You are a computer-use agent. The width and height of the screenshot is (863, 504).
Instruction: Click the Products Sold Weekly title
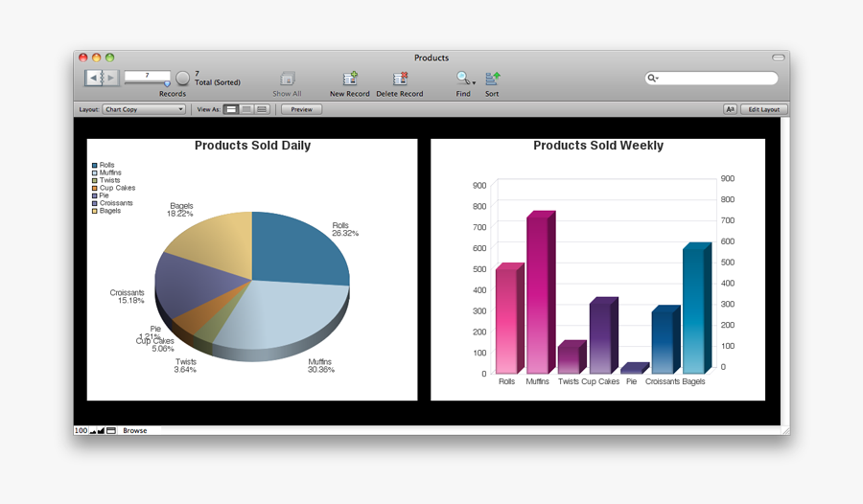598,146
